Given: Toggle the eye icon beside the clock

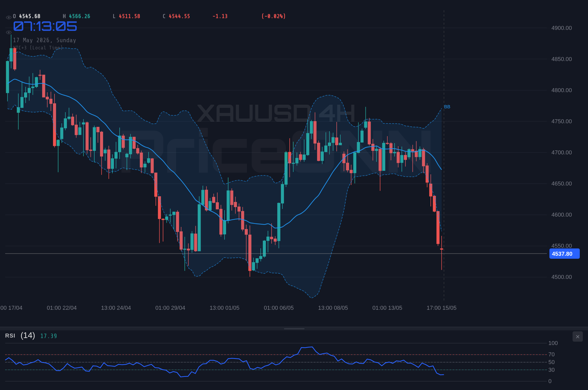Looking at the screenshot, I should tap(8, 32).
